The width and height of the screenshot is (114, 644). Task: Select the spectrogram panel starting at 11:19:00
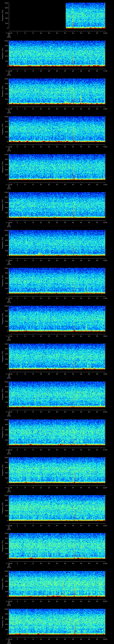point(57,394)
